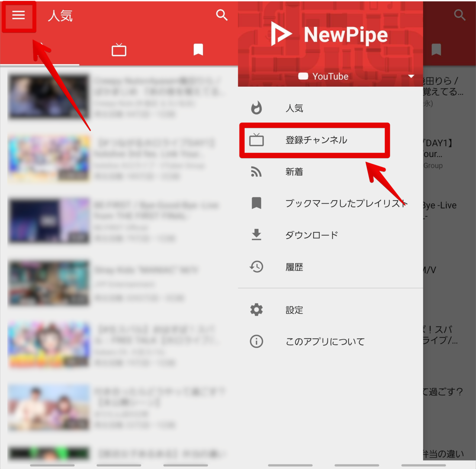The image size is (476, 469).
Task: Click the flame icon beside 人気
Action: (257, 108)
